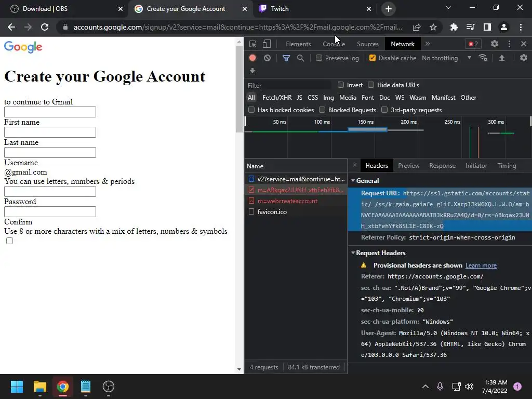Click the export HAR download icon
532x399 pixels.
pyautogui.click(x=252, y=71)
